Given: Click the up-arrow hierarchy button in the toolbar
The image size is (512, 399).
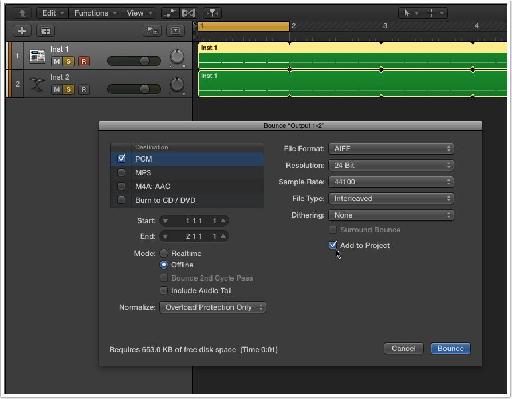Looking at the screenshot, I should [22, 13].
